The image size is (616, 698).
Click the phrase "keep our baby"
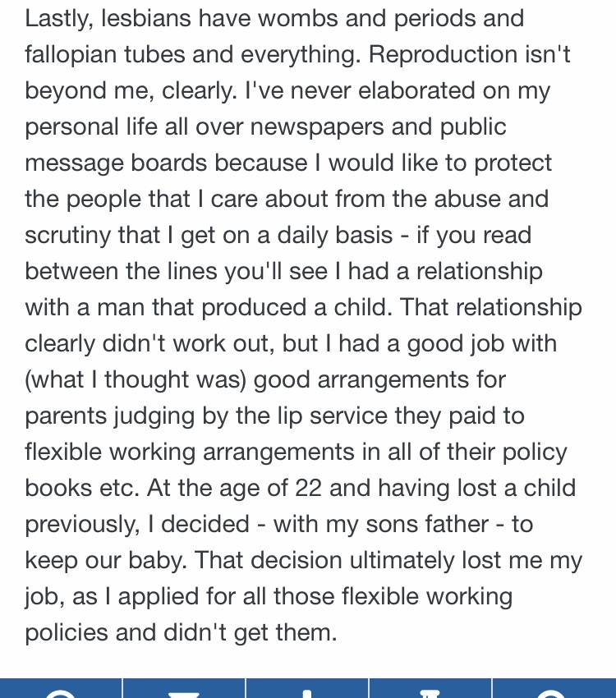click(x=106, y=561)
